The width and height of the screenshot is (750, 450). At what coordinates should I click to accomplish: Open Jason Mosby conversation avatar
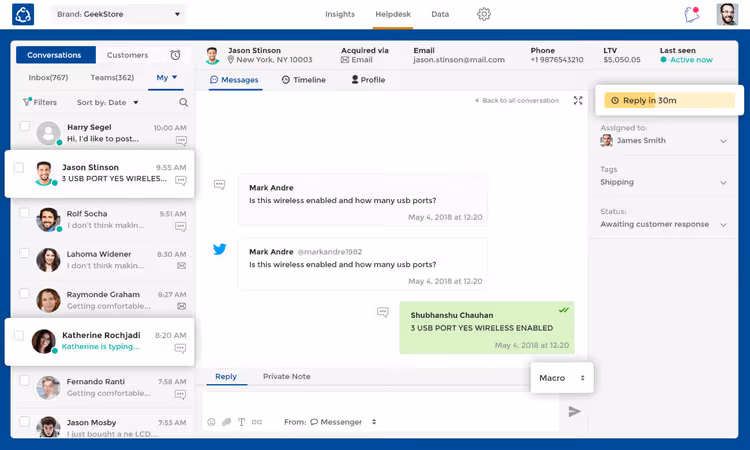click(x=48, y=427)
